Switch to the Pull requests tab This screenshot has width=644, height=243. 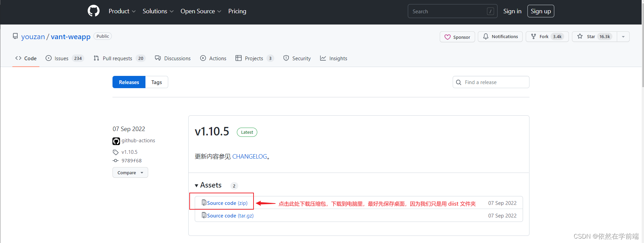click(x=120, y=59)
